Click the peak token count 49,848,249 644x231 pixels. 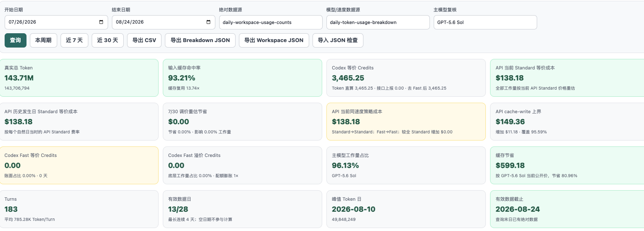[344, 220]
